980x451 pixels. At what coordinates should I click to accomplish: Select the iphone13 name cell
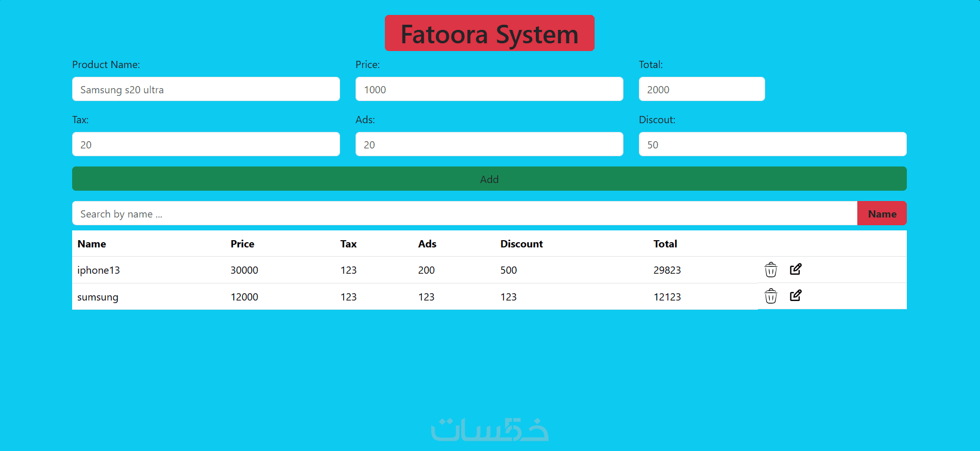pyautogui.click(x=98, y=270)
